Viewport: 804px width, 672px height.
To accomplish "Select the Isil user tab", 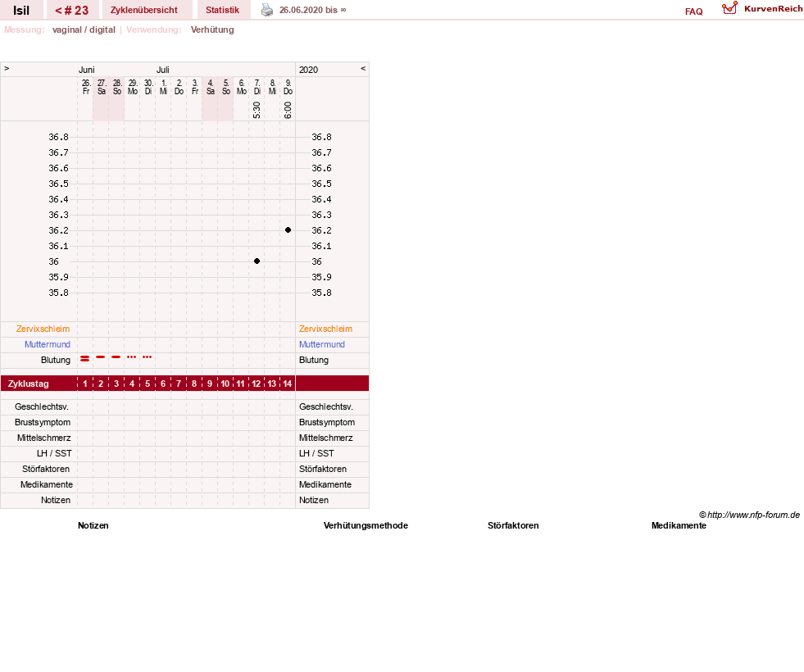I will pyautogui.click(x=21, y=11).
